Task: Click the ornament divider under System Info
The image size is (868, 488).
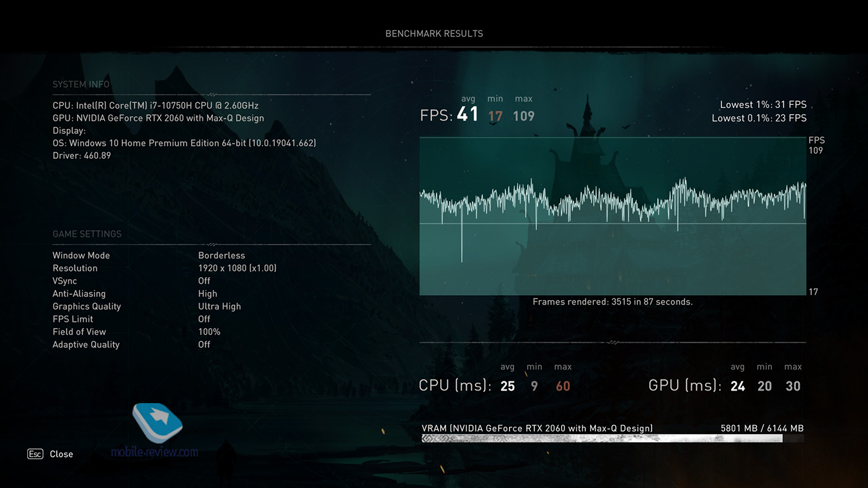Action: coord(211,95)
